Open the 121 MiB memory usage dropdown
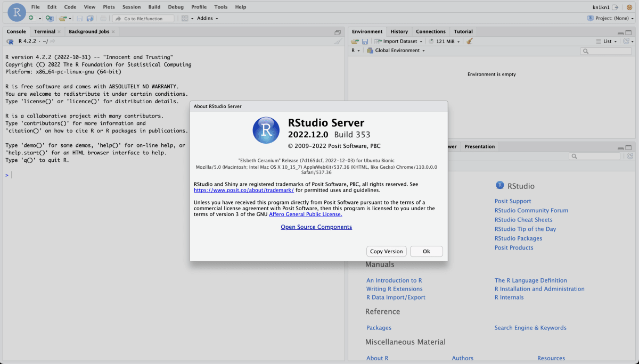This screenshot has height=364, width=639. click(x=444, y=42)
